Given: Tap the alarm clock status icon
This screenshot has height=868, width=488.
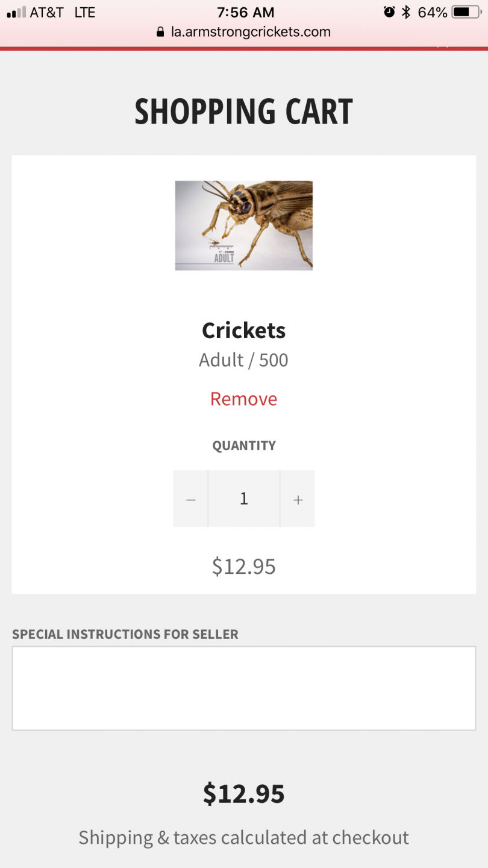Looking at the screenshot, I should [x=389, y=12].
